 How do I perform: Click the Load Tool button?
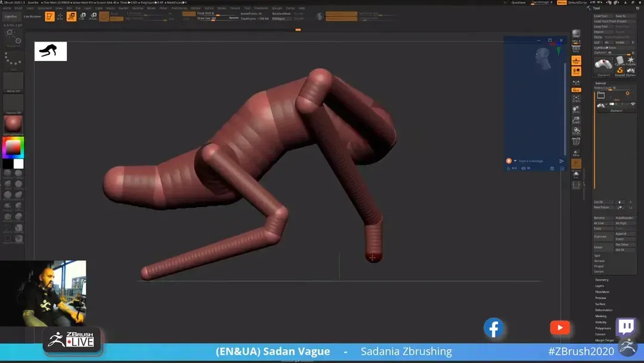point(601,16)
